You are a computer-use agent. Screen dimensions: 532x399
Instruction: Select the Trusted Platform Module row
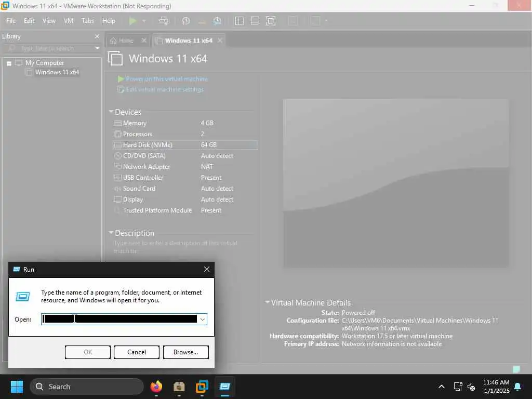185,210
